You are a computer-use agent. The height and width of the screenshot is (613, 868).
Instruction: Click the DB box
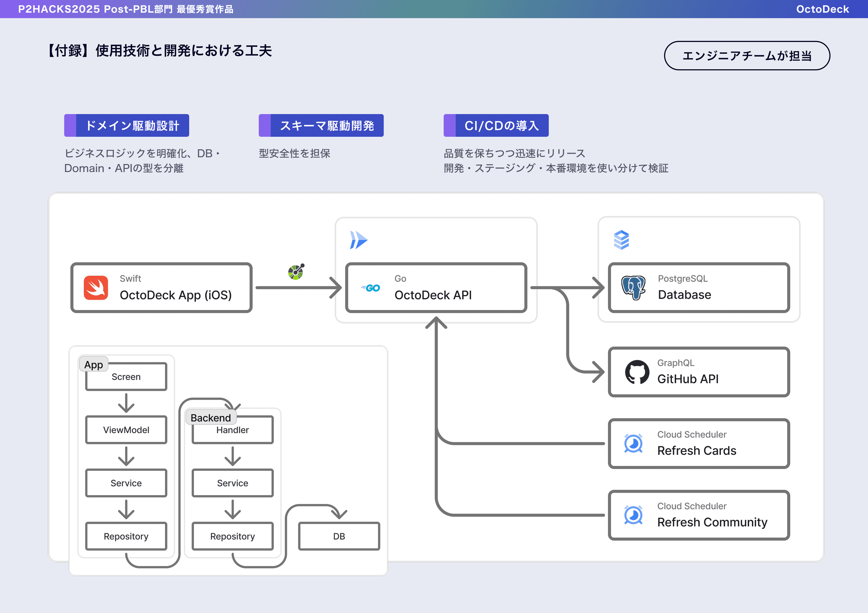tap(339, 536)
